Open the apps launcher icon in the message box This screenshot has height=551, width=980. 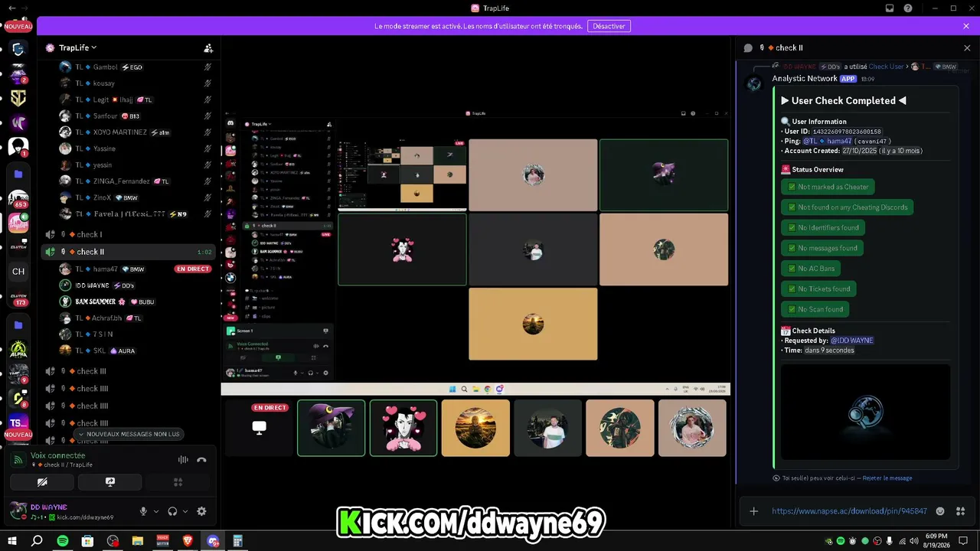click(x=961, y=511)
